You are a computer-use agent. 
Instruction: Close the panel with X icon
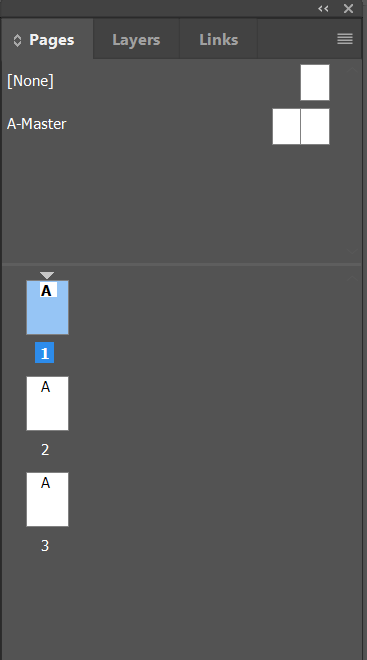click(x=348, y=8)
